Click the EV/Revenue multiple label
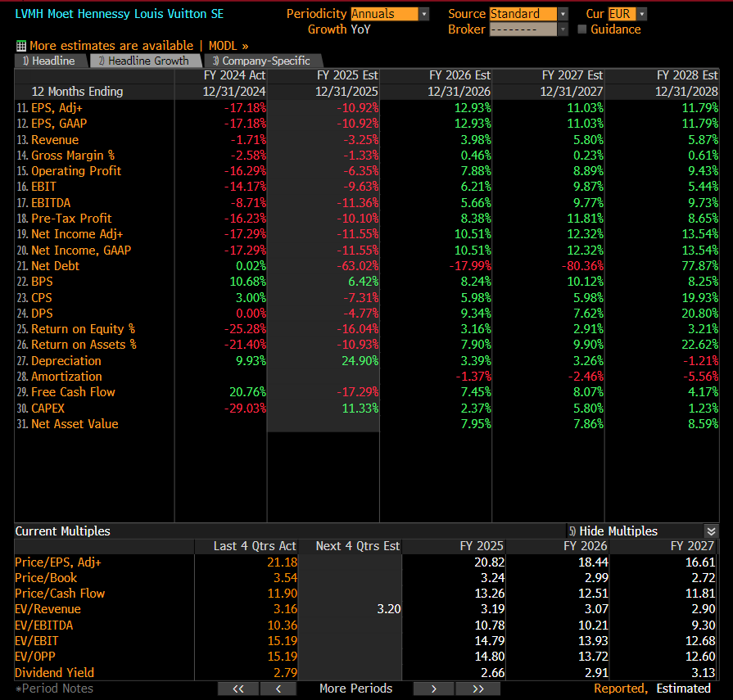Image resolution: width=733 pixels, height=700 pixels. (48, 609)
